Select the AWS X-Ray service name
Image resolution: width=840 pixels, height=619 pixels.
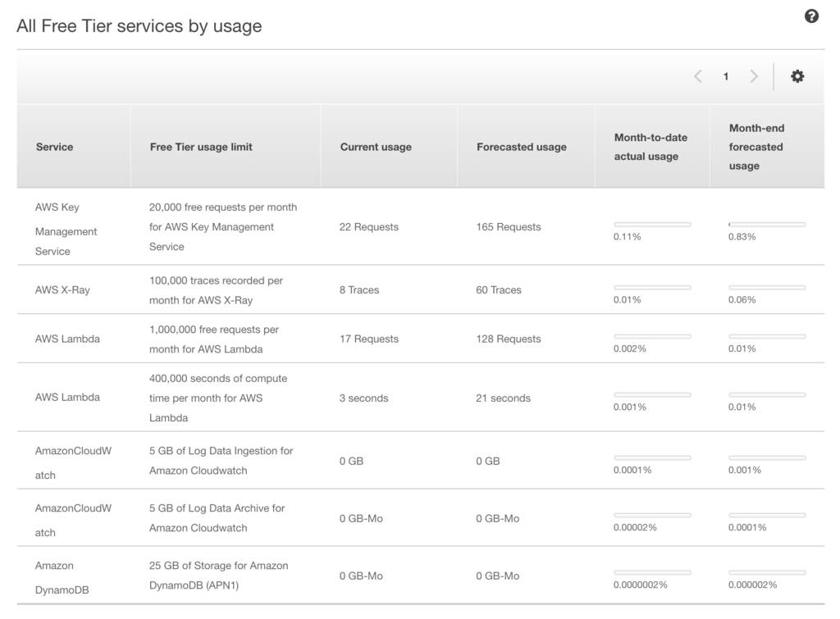tap(62, 289)
